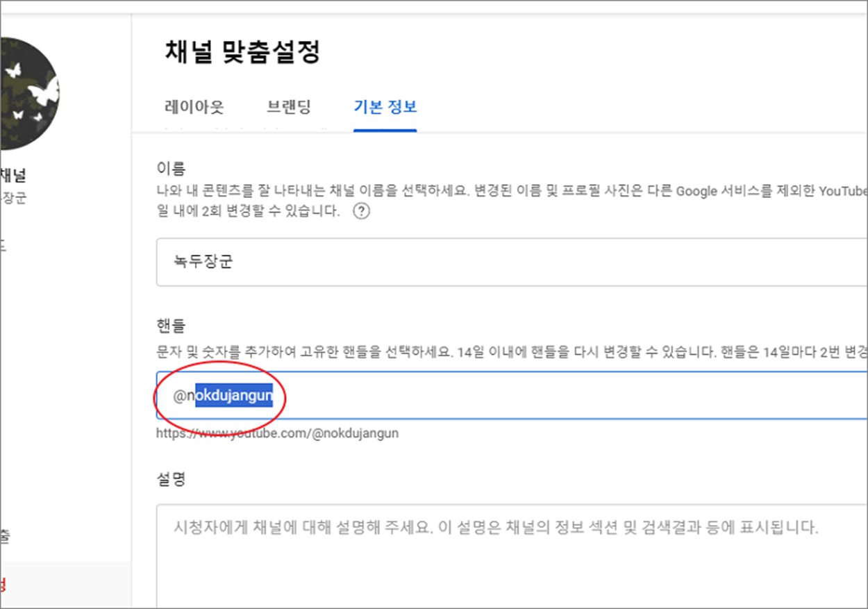Click the 설명 section label
This screenshot has height=609, width=868.
171,479
